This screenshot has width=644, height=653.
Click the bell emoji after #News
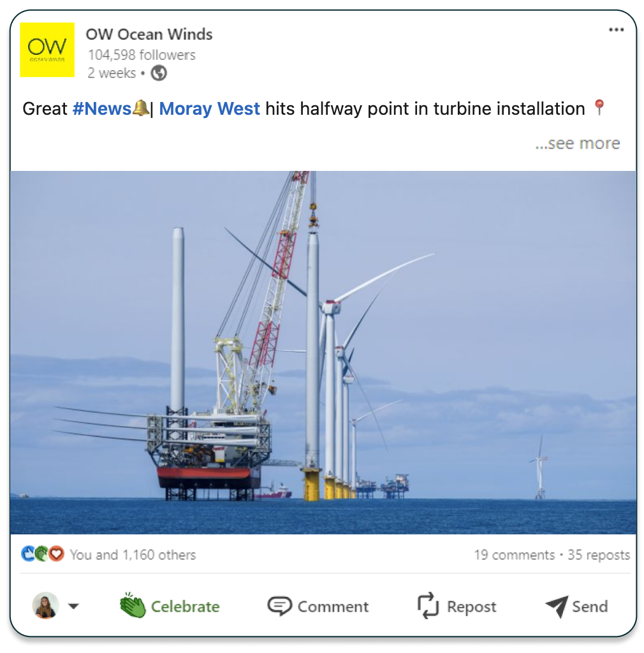pyautogui.click(x=140, y=108)
